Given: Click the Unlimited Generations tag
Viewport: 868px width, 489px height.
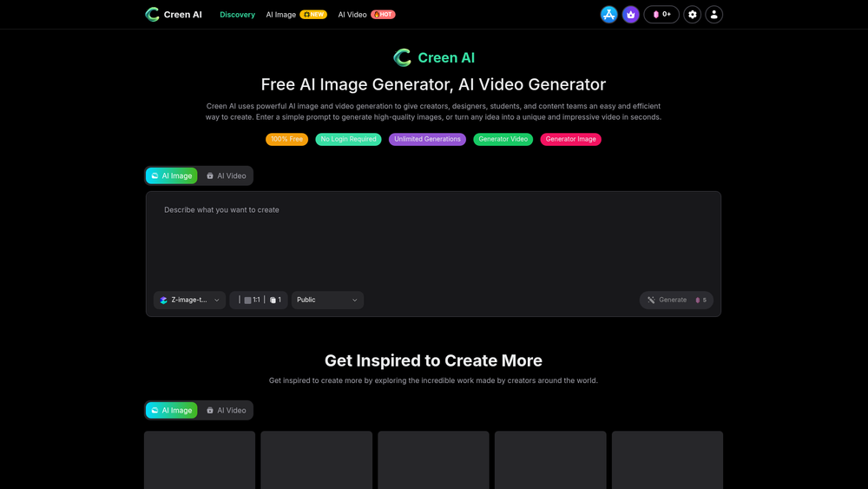Looking at the screenshot, I should point(427,139).
